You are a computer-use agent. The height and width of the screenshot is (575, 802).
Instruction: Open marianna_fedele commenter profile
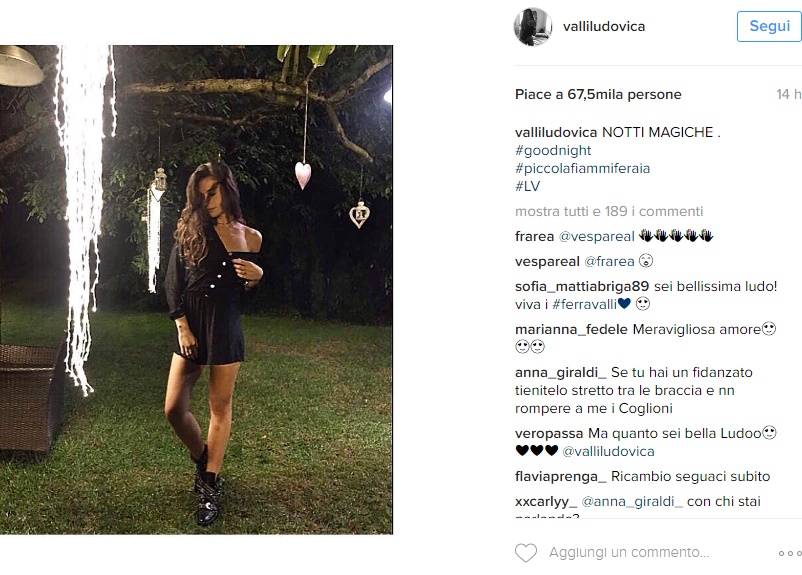click(571, 329)
